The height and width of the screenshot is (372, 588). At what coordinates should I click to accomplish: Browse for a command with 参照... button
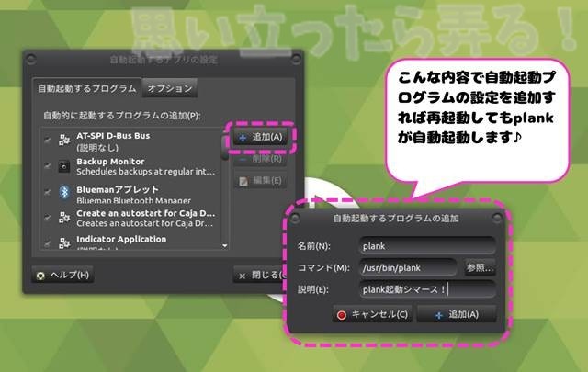click(x=480, y=268)
